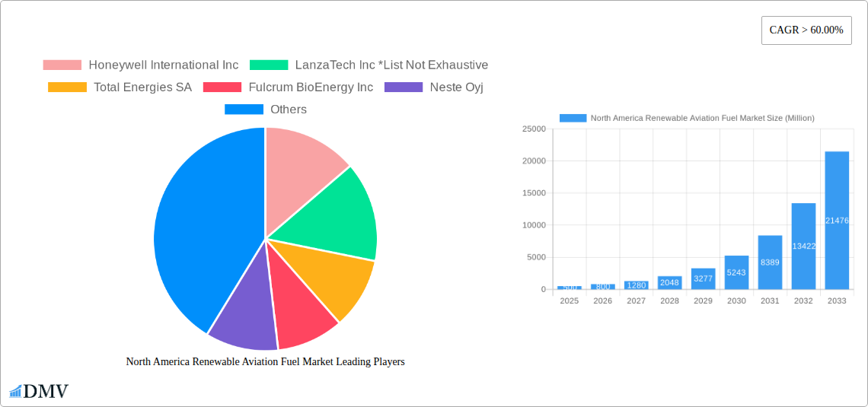The image size is (868, 407).
Task: Click the 2029 bar labeled 3277
Action: (703, 278)
